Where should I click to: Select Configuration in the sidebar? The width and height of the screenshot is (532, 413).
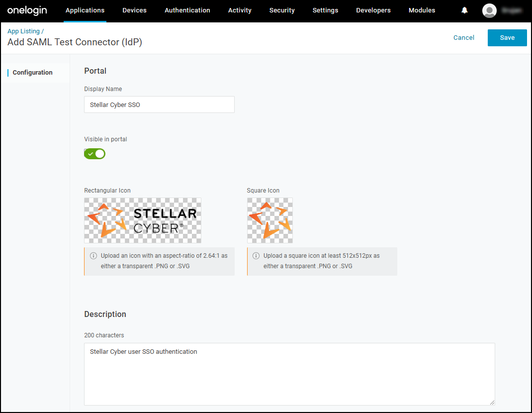[32, 72]
